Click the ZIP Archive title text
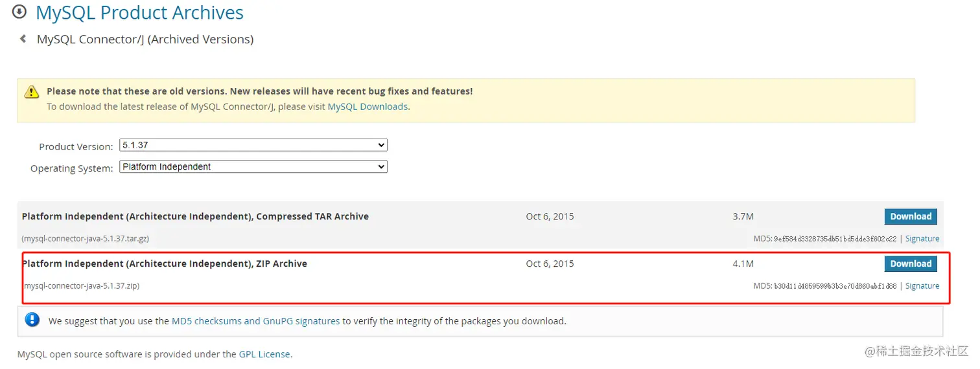Screen dimensions: 980x369 pyautogui.click(x=165, y=263)
